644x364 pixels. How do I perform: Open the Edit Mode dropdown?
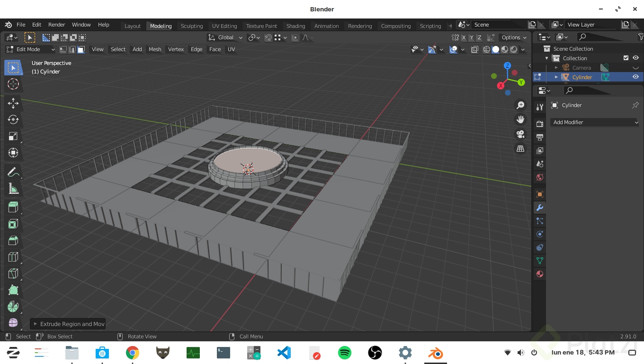[x=30, y=49]
